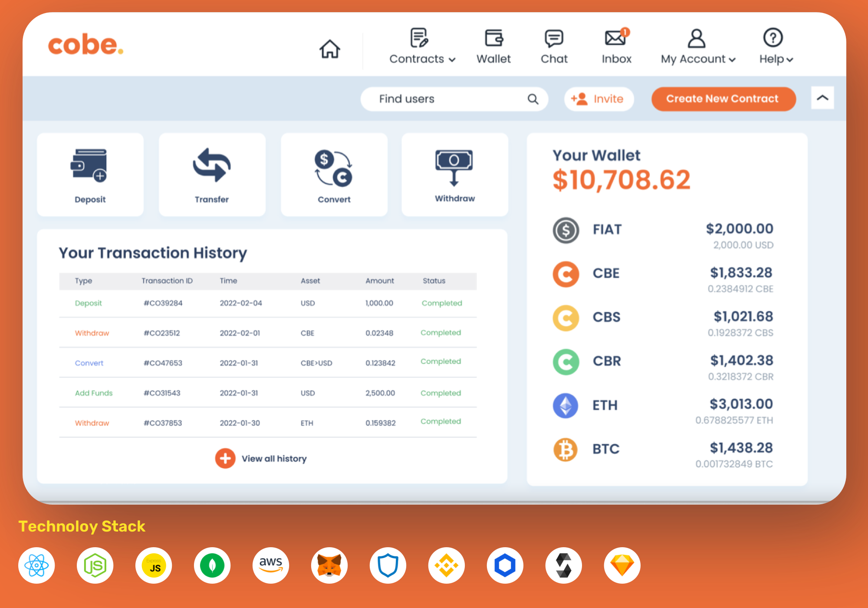Viewport: 868px width, 608px height.
Task: Collapse the toolbar with chevron up button
Action: 822,98
